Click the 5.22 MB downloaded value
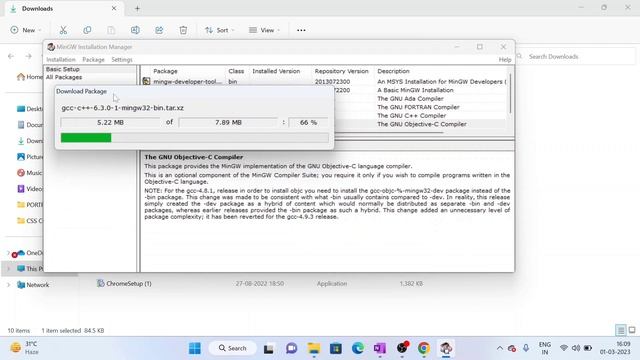The height and width of the screenshot is (360, 640). [110, 122]
